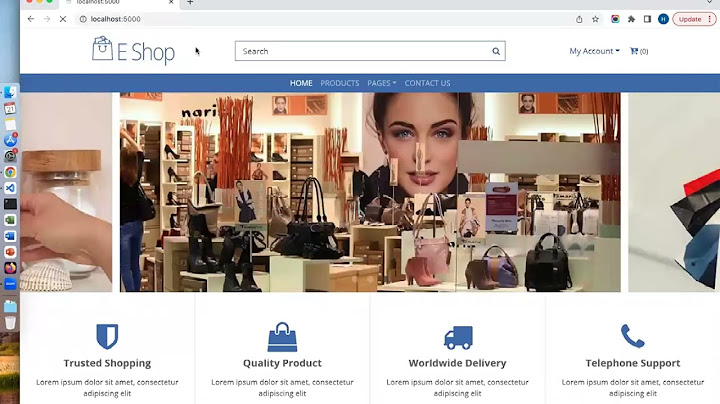The width and height of the screenshot is (720, 404).
Task: Open the colorful camera extension icon
Action: click(x=615, y=19)
